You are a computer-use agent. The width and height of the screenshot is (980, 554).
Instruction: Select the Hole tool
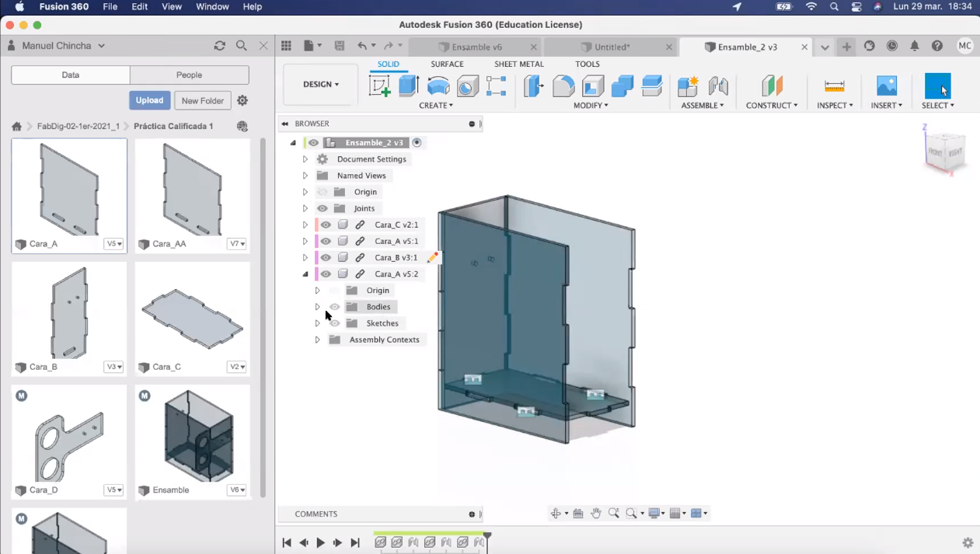(x=468, y=85)
